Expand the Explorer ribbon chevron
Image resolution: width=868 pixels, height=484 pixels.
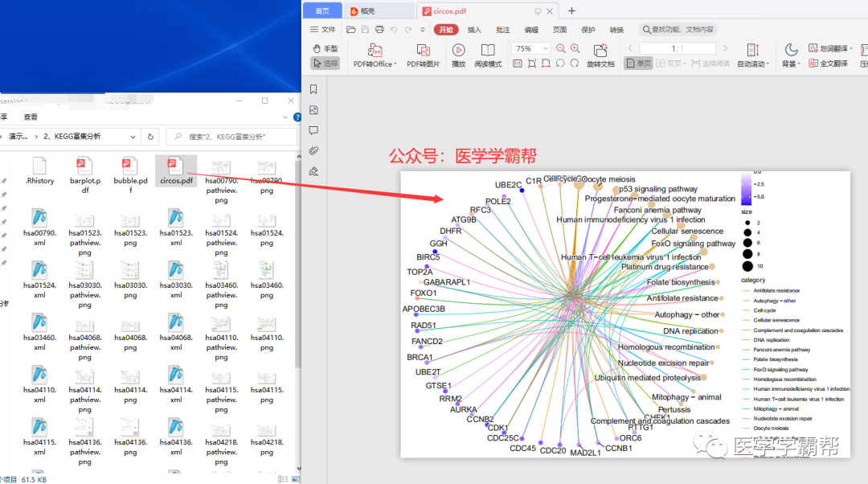[x=285, y=117]
